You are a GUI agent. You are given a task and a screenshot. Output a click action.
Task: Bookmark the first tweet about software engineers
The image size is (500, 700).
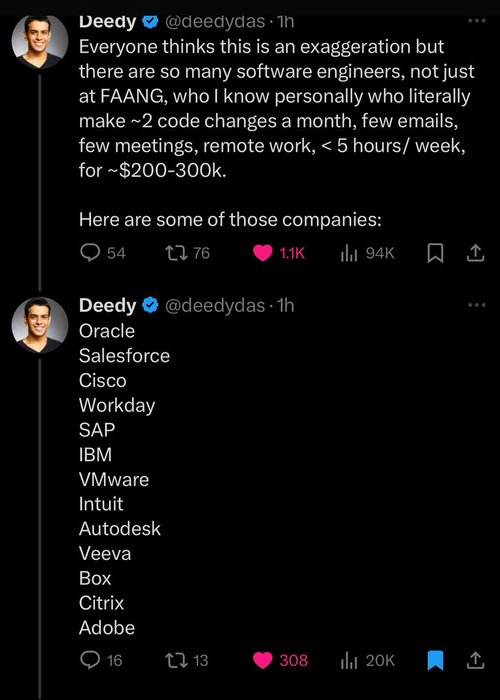click(435, 254)
